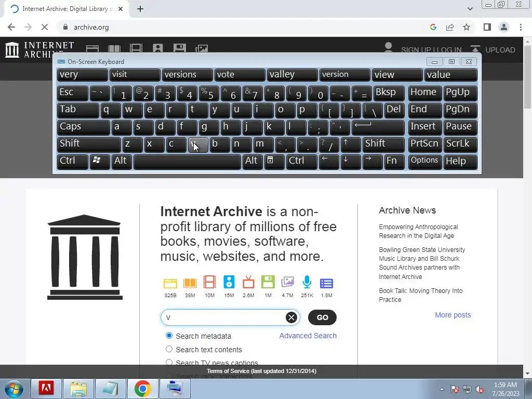Click the Help key on On-Screen Keyboard
Image resolution: width=532 pixels, height=399 pixels.
(460, 162)
